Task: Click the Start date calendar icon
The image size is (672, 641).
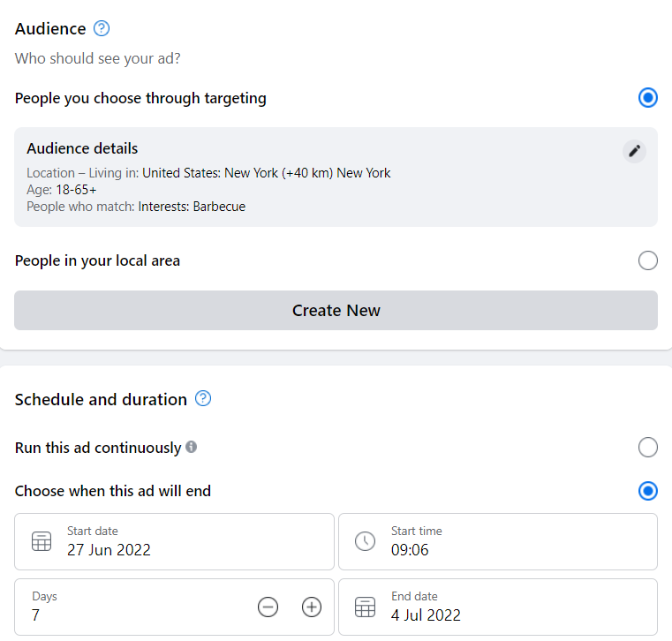Action: click(42, 541)
